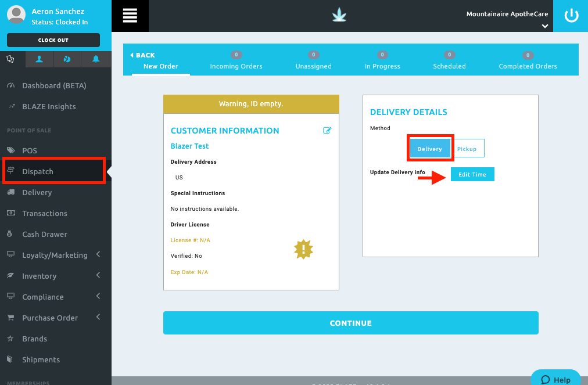Click the Dispatch signpost icon

click(x=11, y=171)
